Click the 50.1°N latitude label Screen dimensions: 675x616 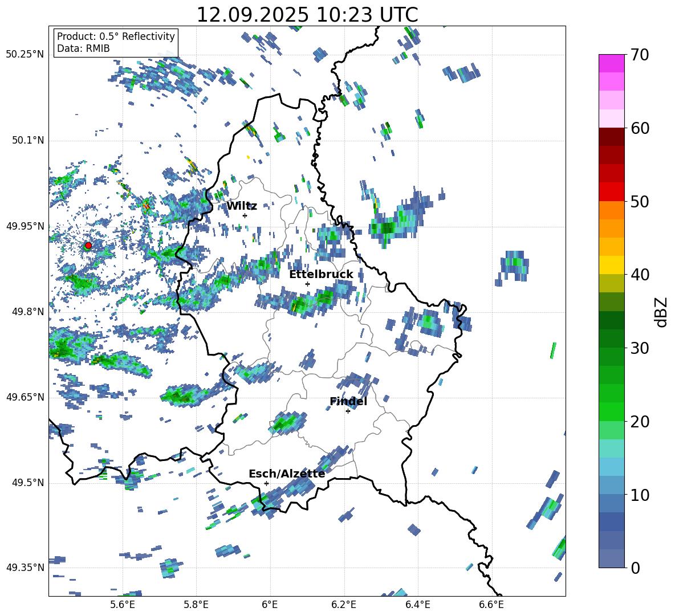(x=28, y=140)
